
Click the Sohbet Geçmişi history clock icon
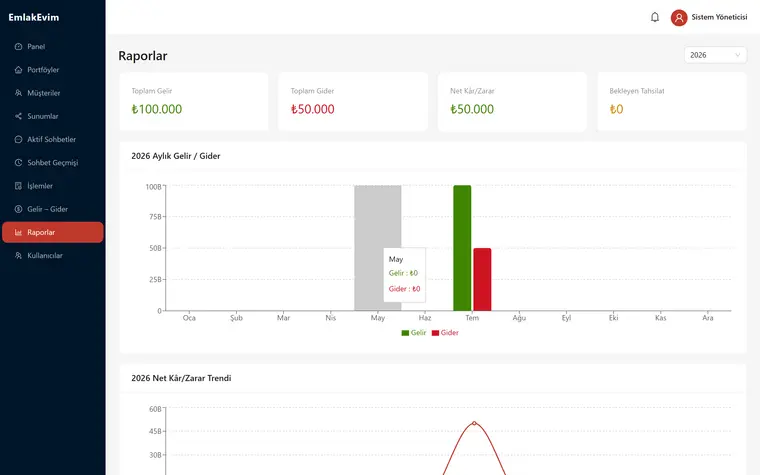[18, 162]
